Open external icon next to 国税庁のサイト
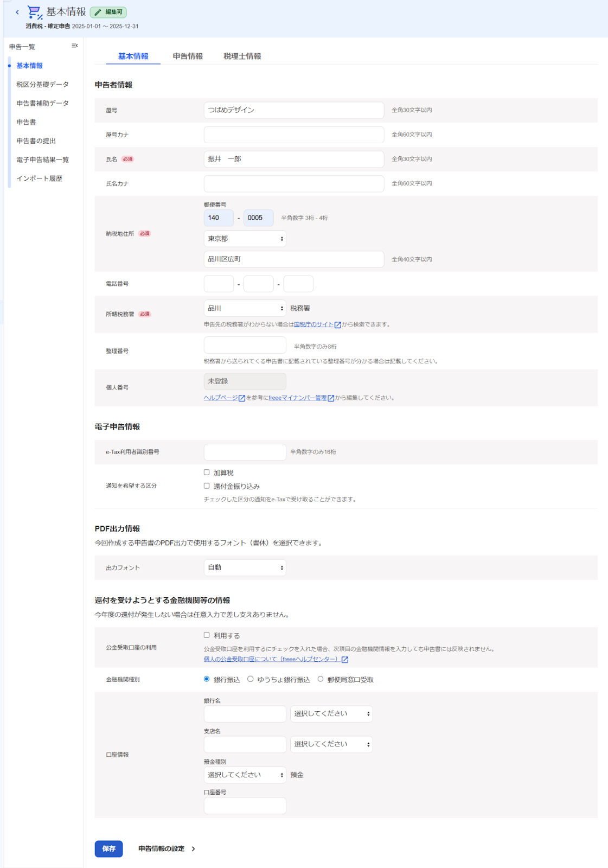The image size is (608, 868). pyautogui.click(x=337, y=325)
